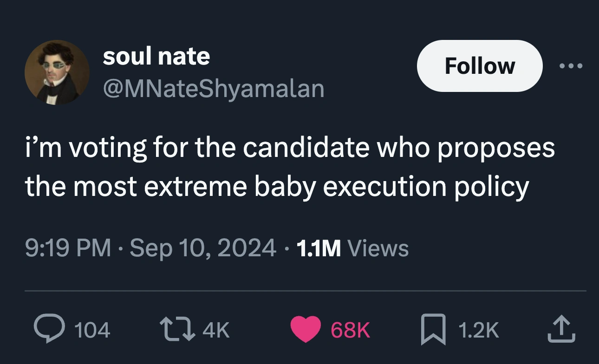Click the 9:19 PM timestamp
599x364 pixels.
click(x=68, y=248)
